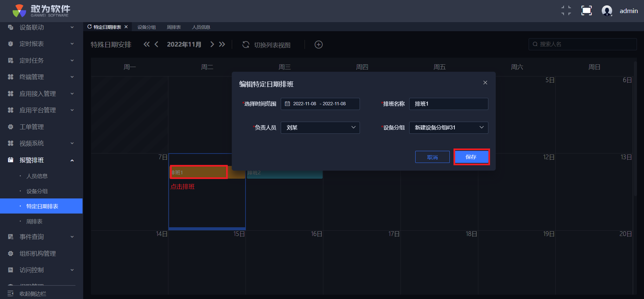
Task: Switch to the 周排表 tab
Action: pos(174,27)
